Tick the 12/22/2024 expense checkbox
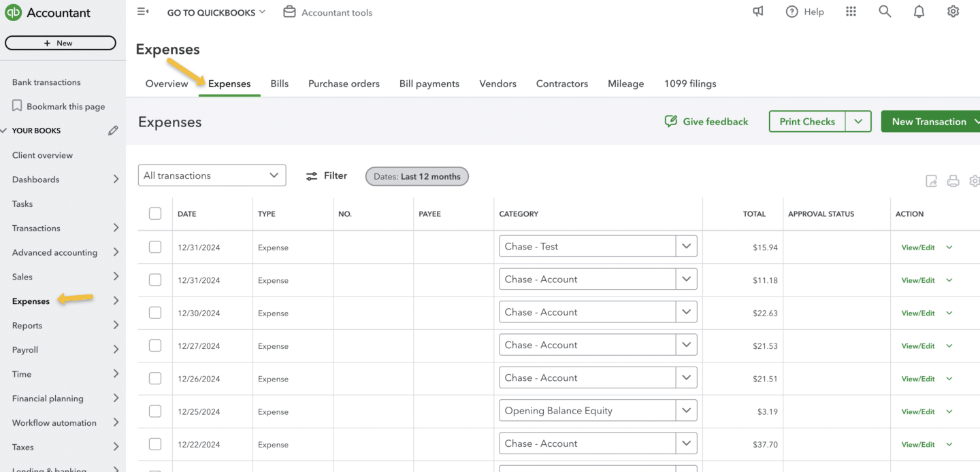Viewport: 980px width, 472px height. (x=155, y=444)
